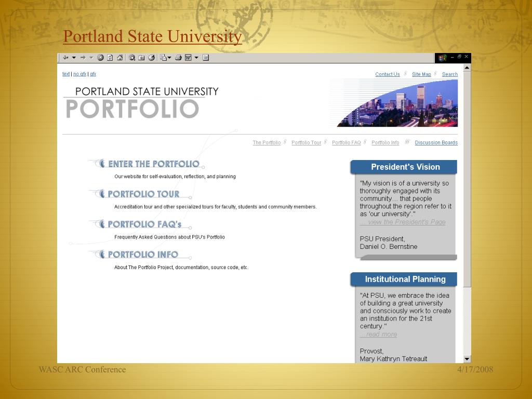This screenshot has width=532, height=399.
Task: Click the Windows flag logo in browser corner
Action: pos(442,58)
